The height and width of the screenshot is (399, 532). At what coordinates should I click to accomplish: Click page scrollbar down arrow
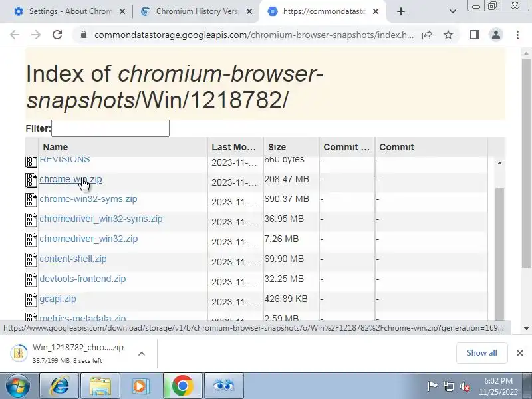[x=526, y=328]
